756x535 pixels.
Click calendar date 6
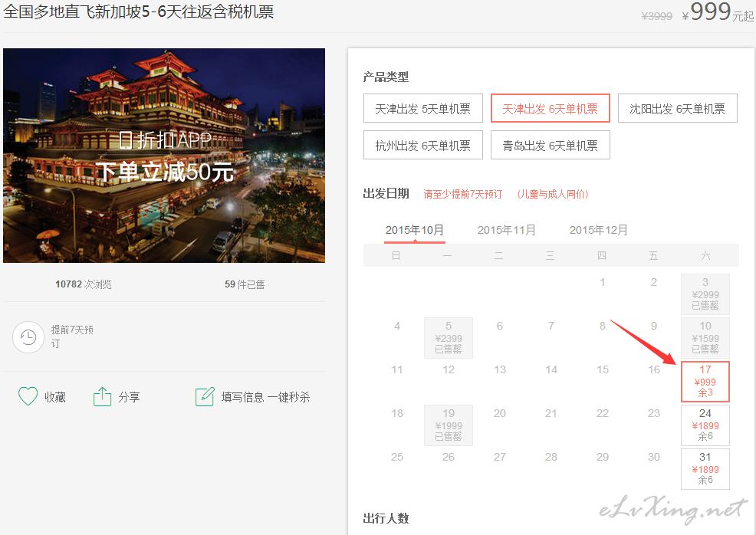pyautogui.click(x=499, y=326)
